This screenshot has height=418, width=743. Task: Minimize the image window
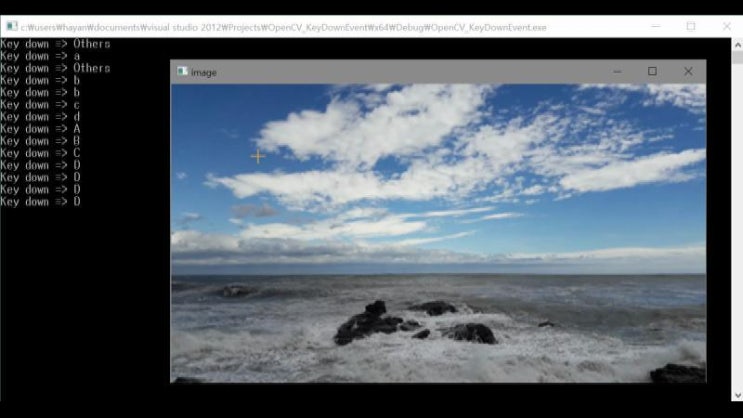617,72
